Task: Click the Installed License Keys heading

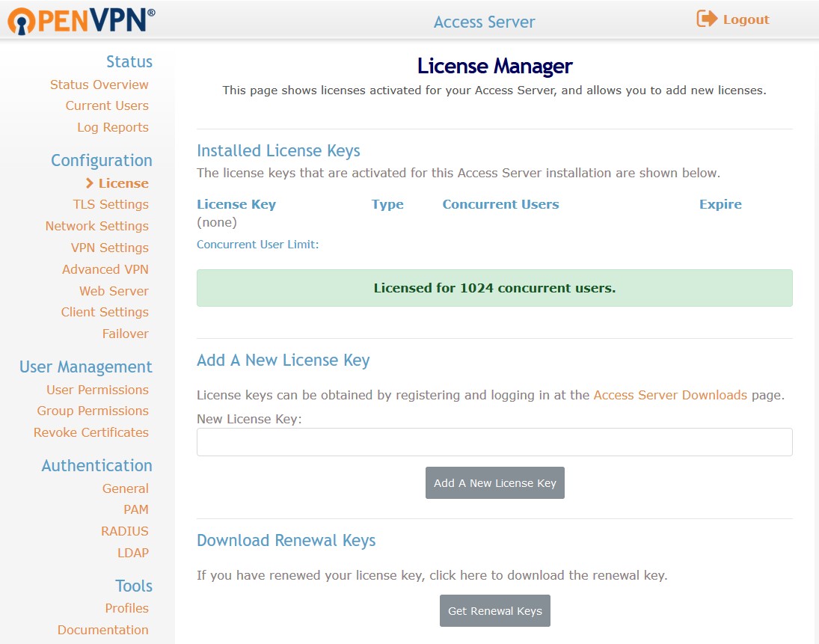Action: (x=278, y=151)
